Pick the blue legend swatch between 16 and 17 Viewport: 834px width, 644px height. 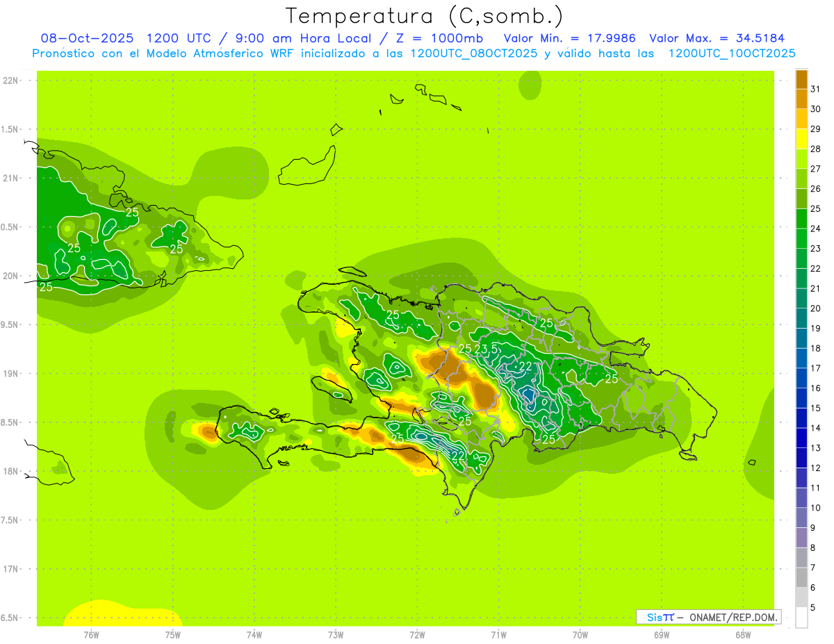tap(801, 378)
